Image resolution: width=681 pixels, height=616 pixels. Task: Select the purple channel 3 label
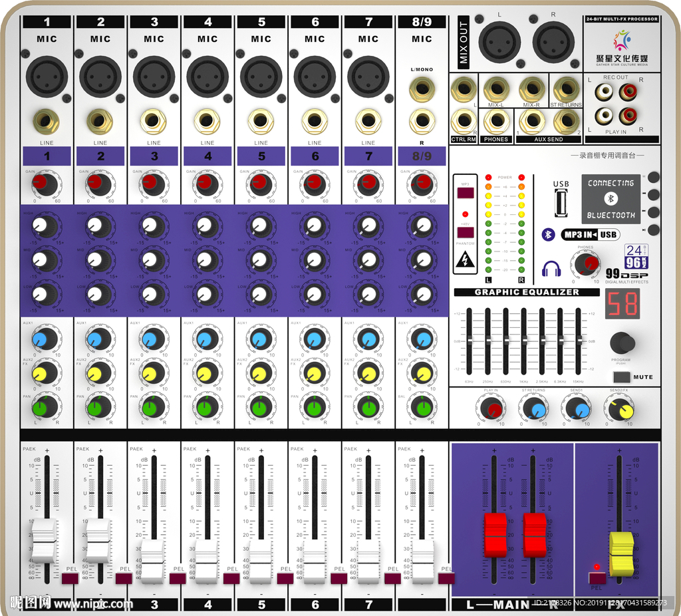point(154,156)
